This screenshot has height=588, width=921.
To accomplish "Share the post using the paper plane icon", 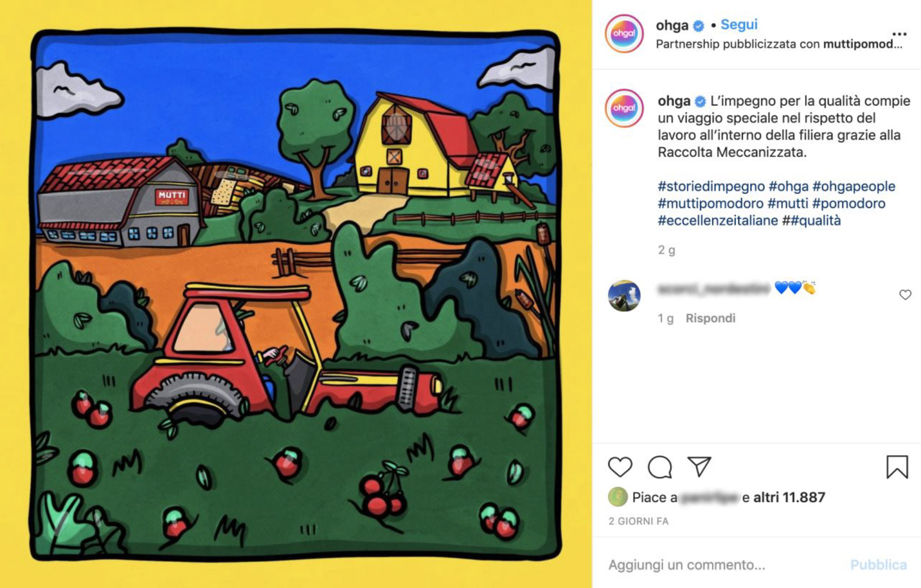I will 699,466.
